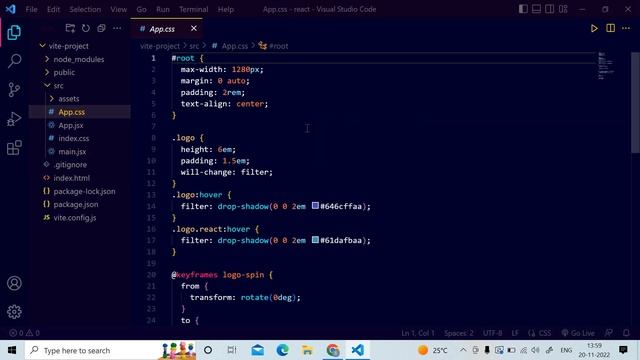Change indentation via Spaces: 2
640x360 pixels.
[x=459, y=333]
